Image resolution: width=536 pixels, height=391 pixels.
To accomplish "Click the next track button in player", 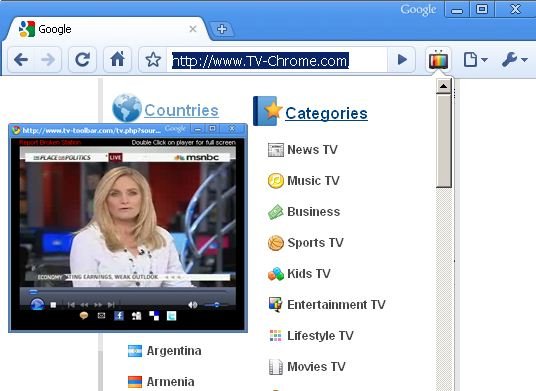I will [111, 305].
